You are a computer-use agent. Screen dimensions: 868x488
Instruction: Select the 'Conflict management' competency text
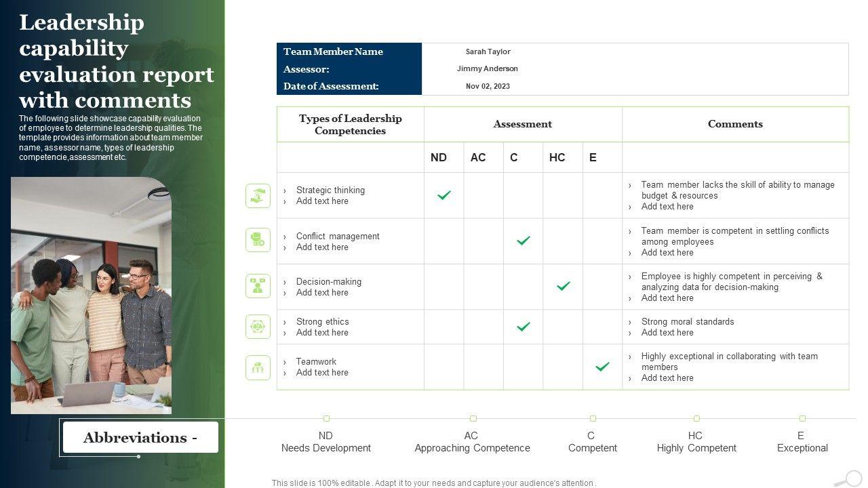pyautogui.click(x=338, y=236)
